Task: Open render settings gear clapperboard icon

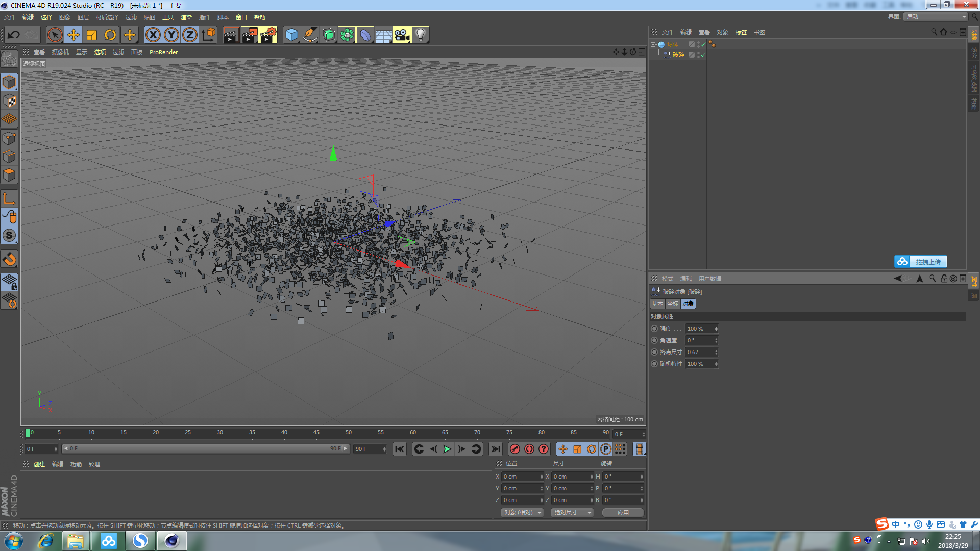Action: 268,35
